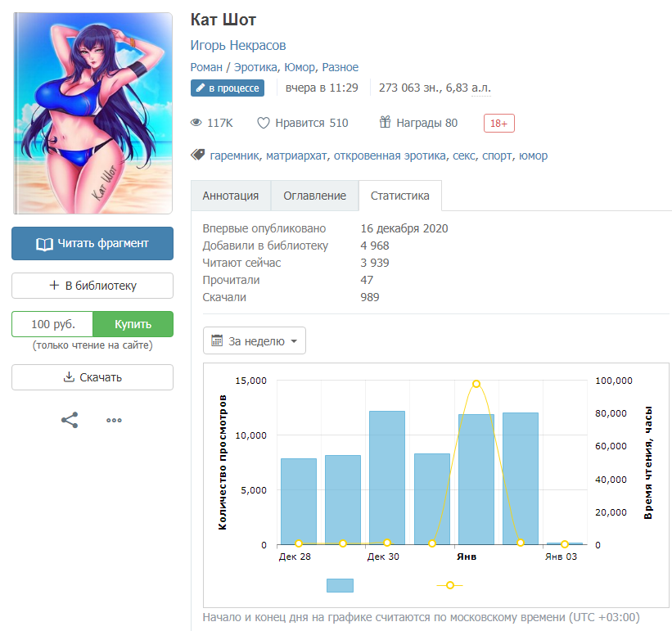Click the book cover thumbnail
The image size is (672, 631).
click(x=92, y=114)
